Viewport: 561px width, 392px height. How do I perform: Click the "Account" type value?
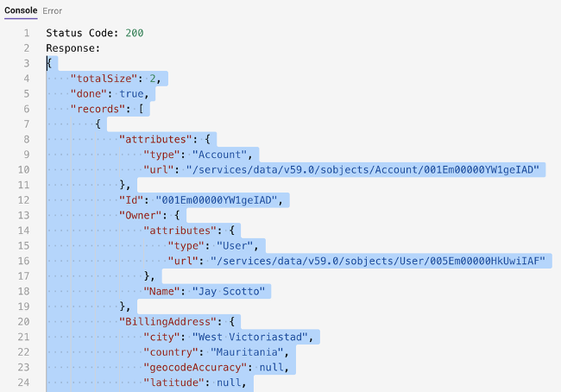click(220, 155)
